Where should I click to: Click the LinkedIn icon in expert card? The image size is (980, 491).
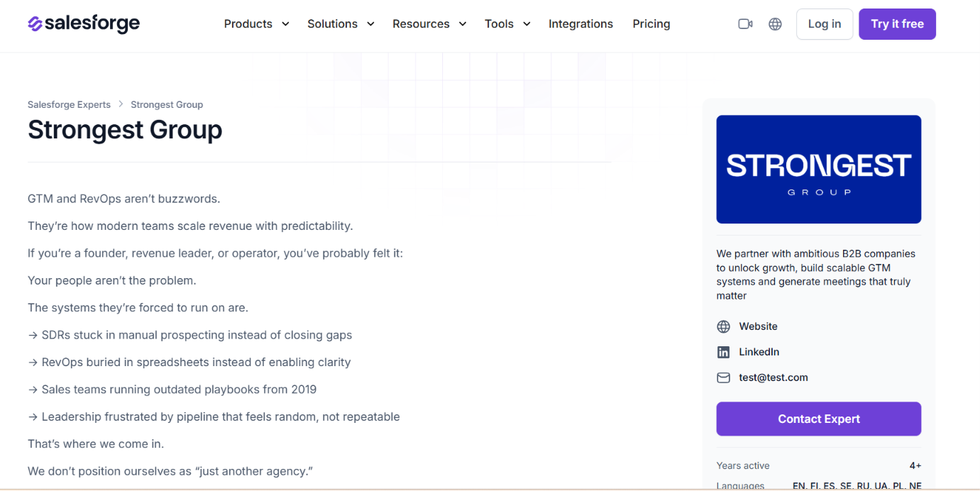click(723, 352)
